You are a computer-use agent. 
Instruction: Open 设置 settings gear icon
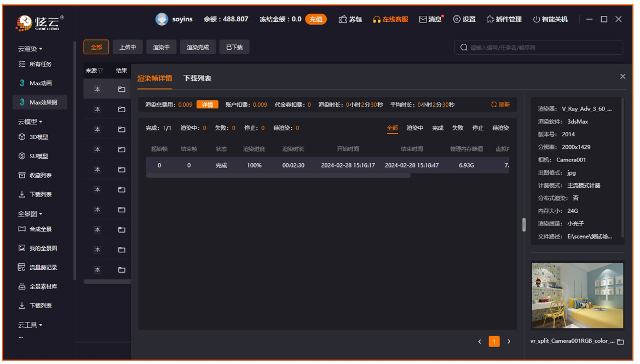(x=457, y=19)
